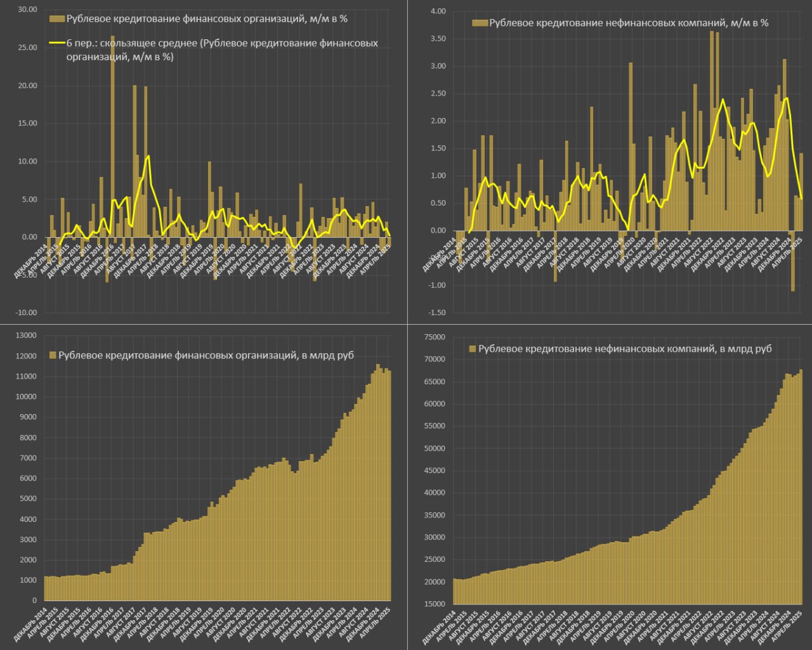Click the 13000 y-axis label
Image resolution: width=812 pixels, height=650 pixels.
(x=26, y=335)
